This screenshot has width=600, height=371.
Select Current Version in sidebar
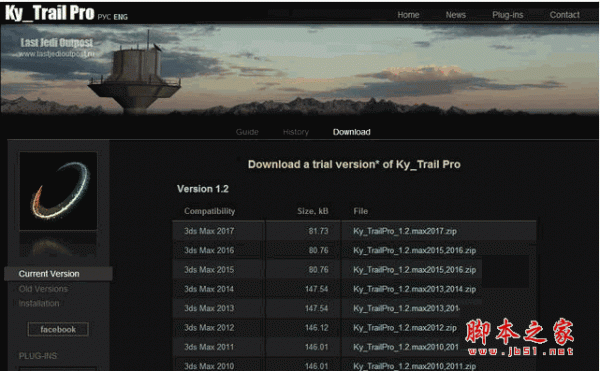(58, 274)
